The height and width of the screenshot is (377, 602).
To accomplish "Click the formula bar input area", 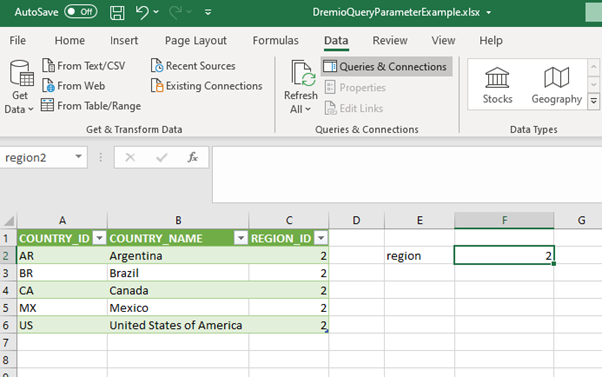I will coord(407,174).
